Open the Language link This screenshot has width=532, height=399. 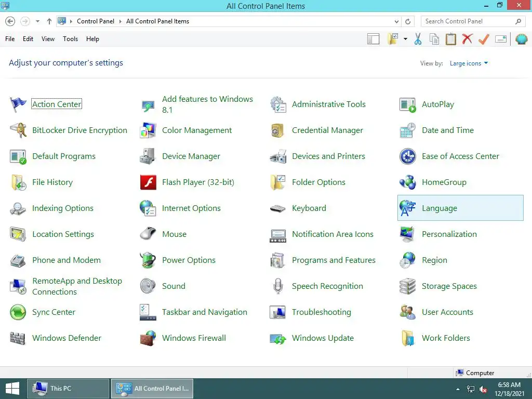(x=440, y=208)
